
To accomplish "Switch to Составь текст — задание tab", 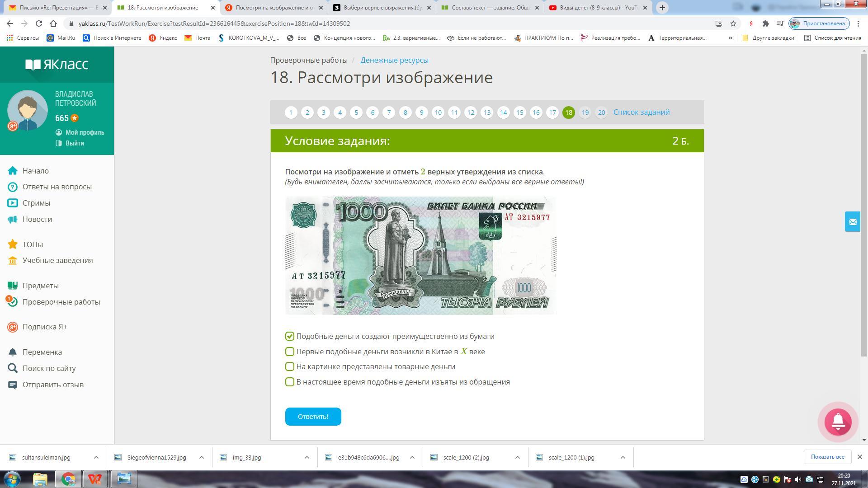I will click(490, 8).
